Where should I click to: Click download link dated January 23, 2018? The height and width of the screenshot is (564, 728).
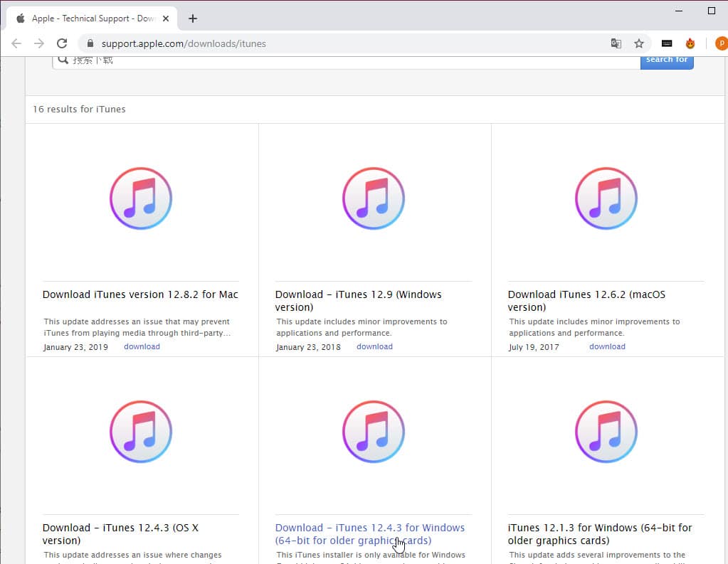point(374,347)
